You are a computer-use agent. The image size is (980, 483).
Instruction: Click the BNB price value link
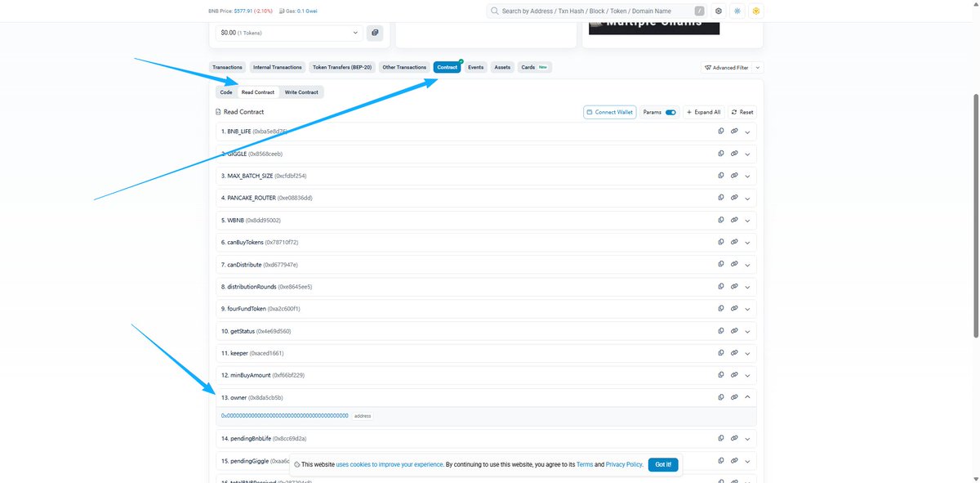click(245, 11)
